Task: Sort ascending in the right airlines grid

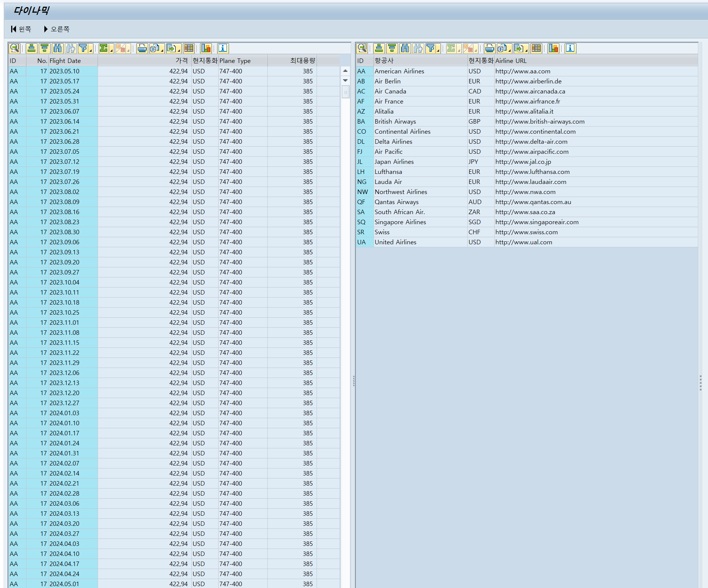Action: point(379,48)
